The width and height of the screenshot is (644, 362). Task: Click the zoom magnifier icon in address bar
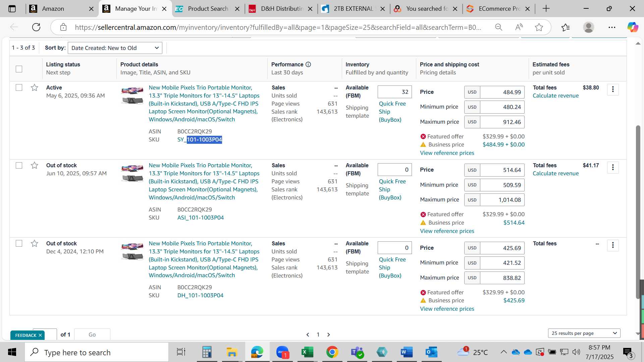tap(499, 27)
